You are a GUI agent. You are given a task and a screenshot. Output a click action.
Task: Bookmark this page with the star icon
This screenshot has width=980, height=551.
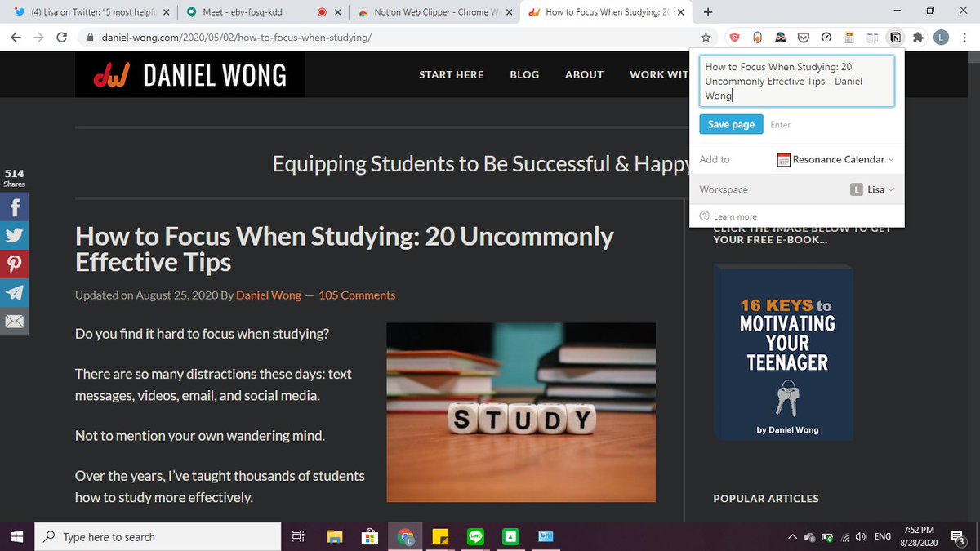[706, 38]
